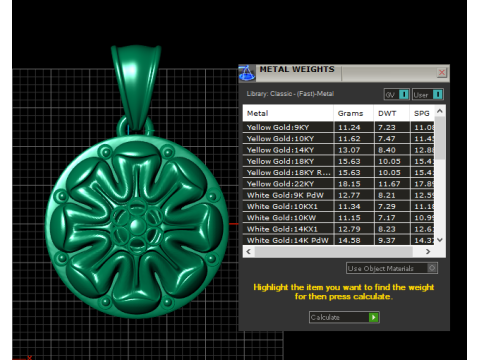Select the round flower pendant model
Screen dimensions: 480x360
click(137, 227)
